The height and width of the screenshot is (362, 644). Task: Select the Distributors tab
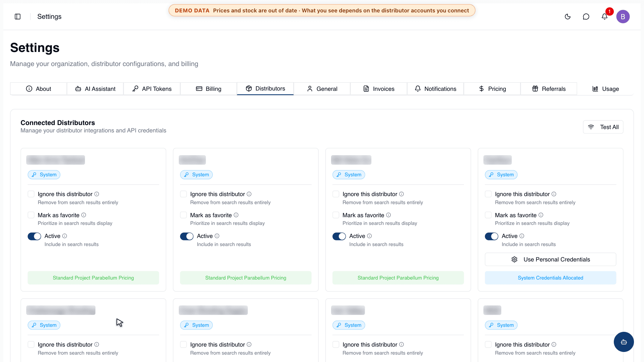click(x=265, y=88)
